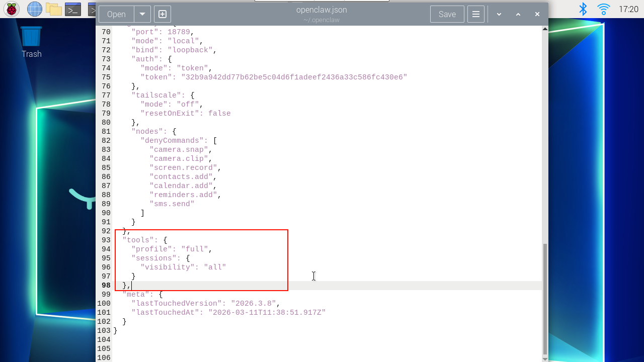Select the Trash desktop icon
The height and width of the screenshot is (362, 644).
click(31, 42)
